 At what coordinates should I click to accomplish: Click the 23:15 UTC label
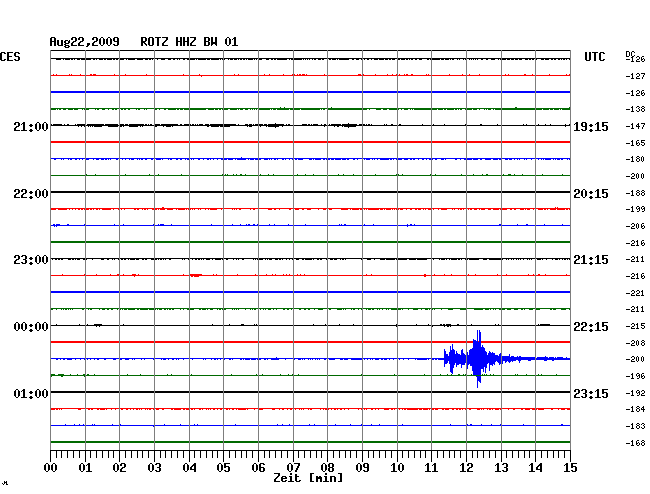point(591,393)
